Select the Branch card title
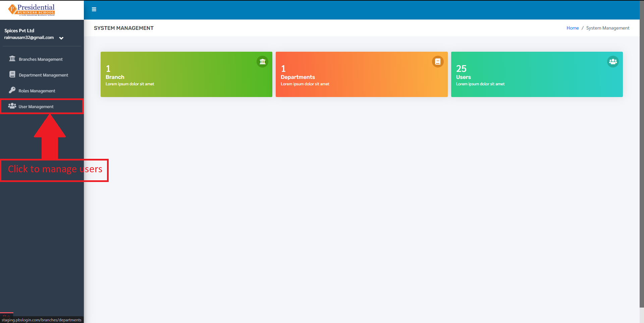The image size is (644, 323). click(115, 77)
